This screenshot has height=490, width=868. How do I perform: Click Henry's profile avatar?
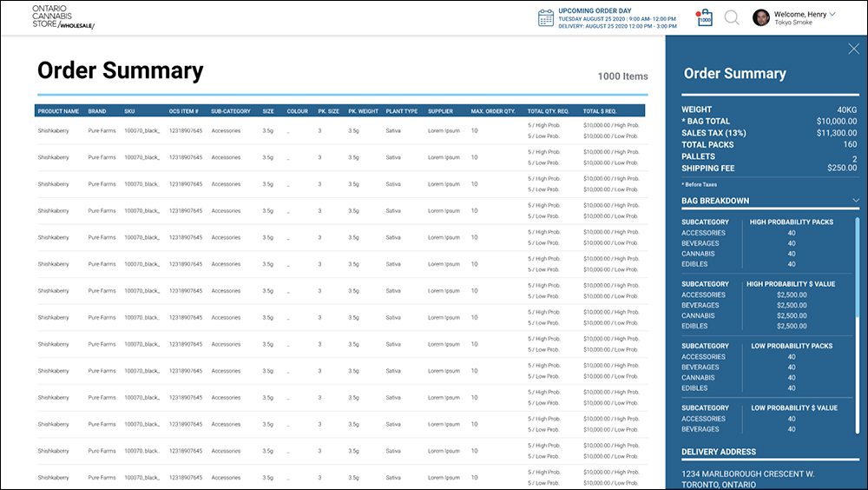(761, 17)
